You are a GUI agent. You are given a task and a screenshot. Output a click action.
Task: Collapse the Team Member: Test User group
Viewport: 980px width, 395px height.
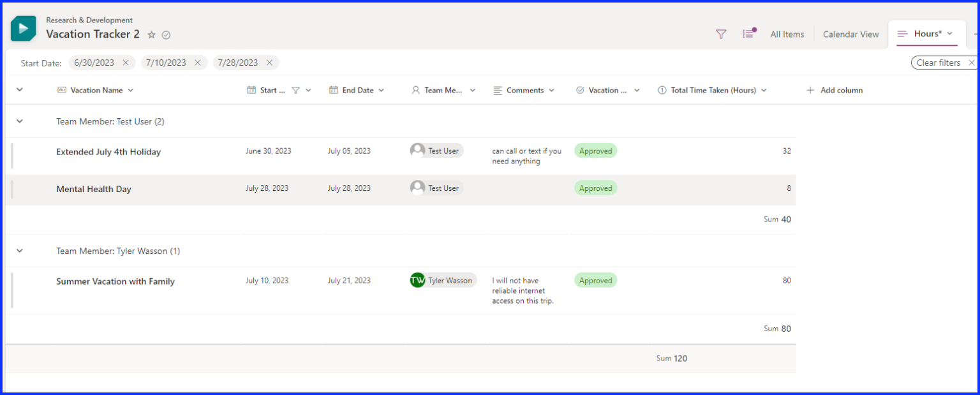coord(19,121)
